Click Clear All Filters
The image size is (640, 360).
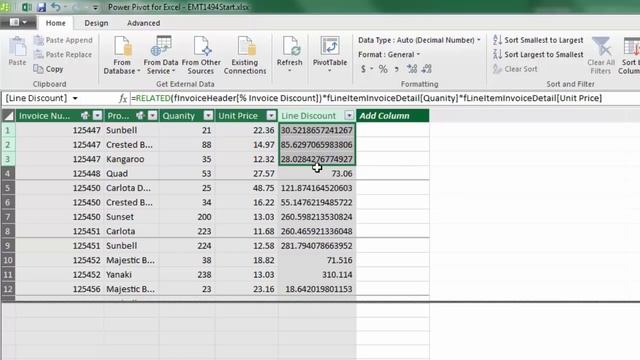[x=601, y=56]
